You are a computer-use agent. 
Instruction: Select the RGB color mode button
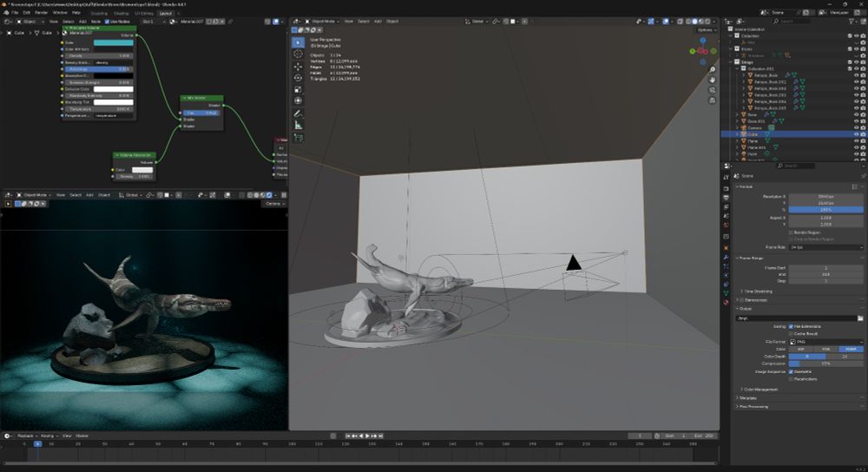pos(826,349)
